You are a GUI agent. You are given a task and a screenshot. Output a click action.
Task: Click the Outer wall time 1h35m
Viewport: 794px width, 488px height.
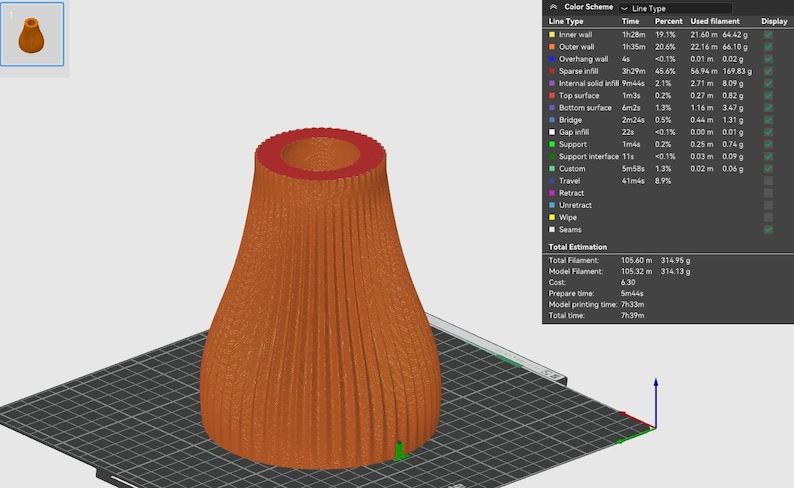coord(633,47)
